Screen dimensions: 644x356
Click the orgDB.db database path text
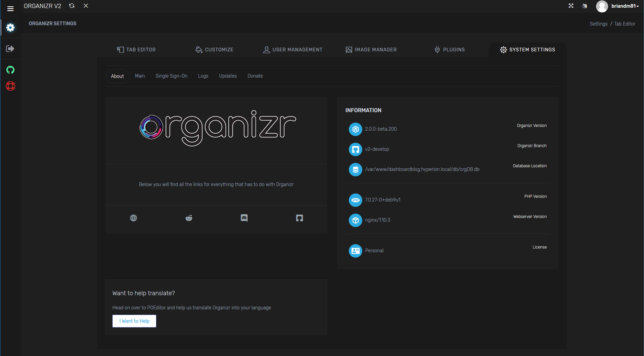point(422,169)
